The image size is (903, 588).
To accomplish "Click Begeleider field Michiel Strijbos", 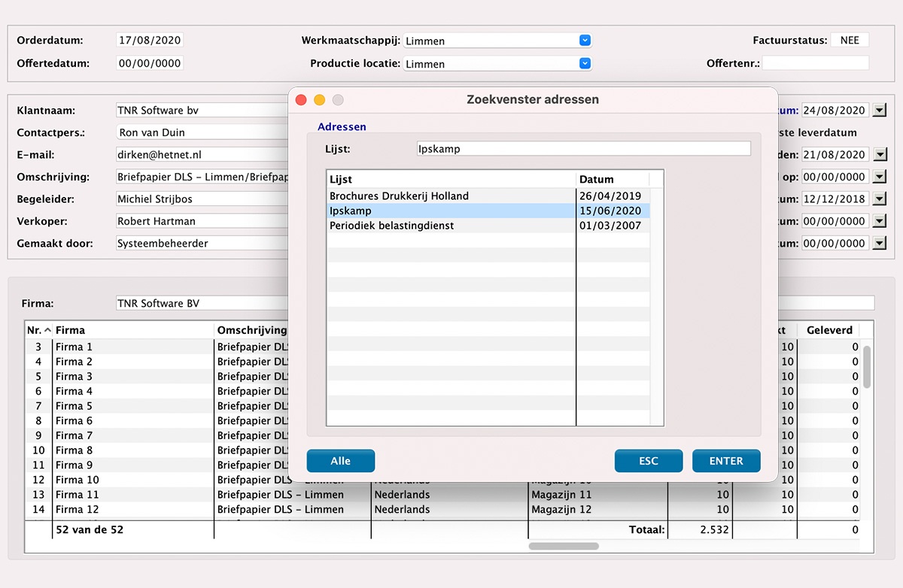I will pos(203,199).
